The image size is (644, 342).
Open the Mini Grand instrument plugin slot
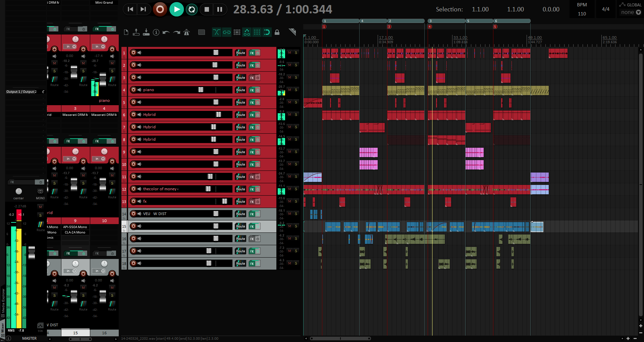click(x=104, y=3)
